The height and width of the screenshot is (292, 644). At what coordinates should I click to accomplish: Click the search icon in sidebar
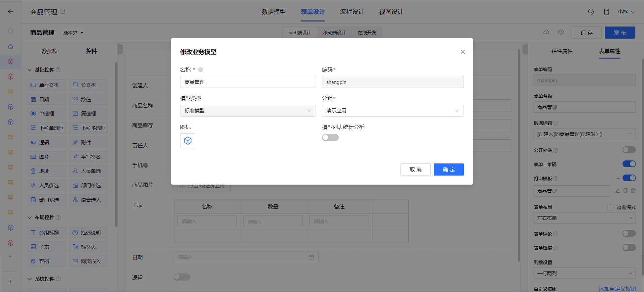[11, 31]
